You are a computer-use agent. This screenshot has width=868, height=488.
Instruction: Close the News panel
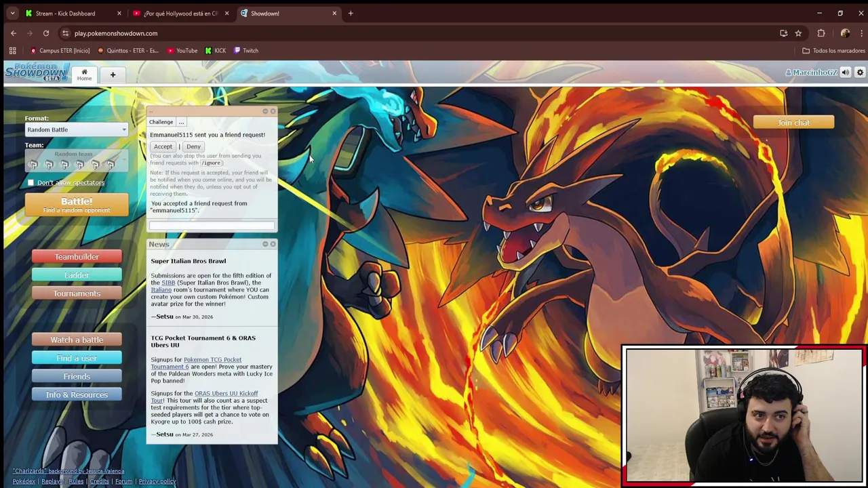(x=273, y=244)
